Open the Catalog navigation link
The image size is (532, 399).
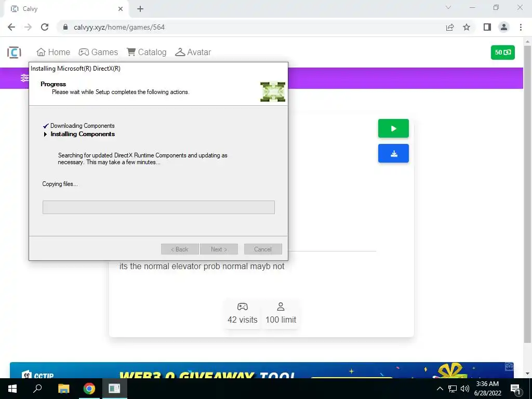[x=146, y=52]
